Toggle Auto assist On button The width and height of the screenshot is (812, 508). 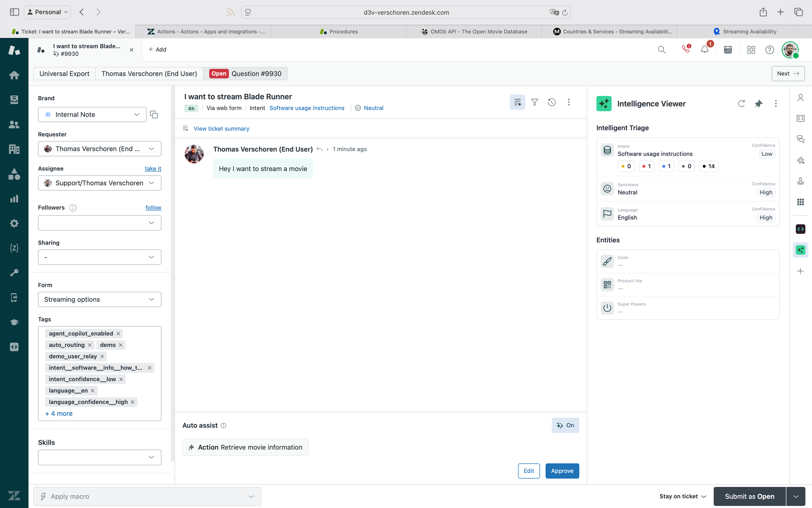(565, 425)
